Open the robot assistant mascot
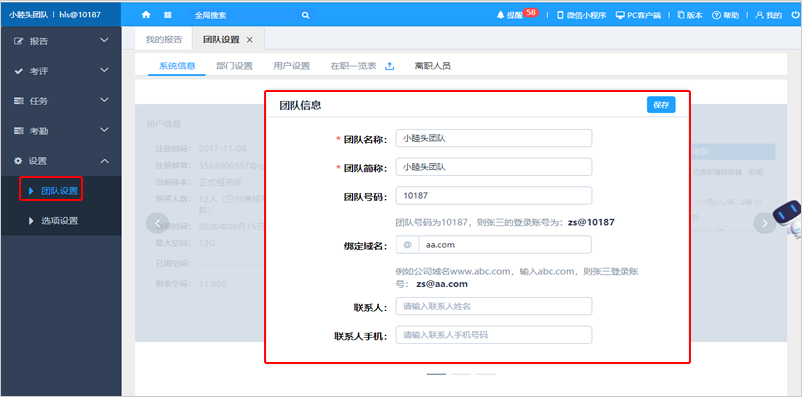The height and width of the screenshot is (397, 802). (x=787, y=218)
